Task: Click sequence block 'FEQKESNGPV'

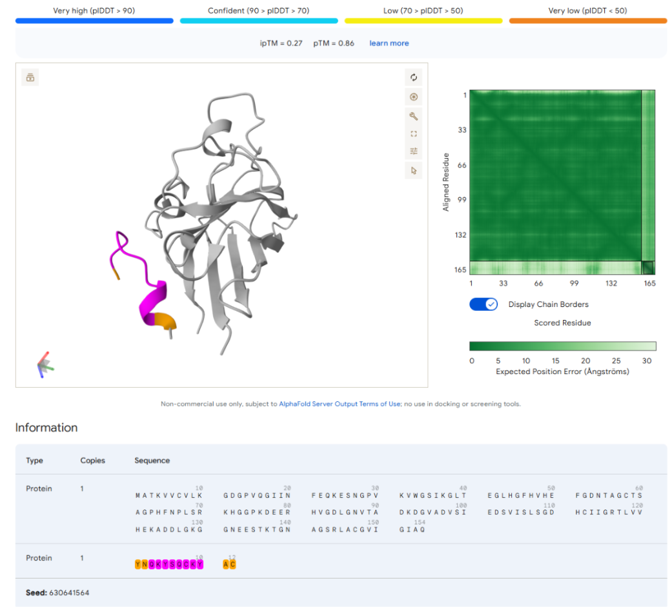Action: coord(345,495)
